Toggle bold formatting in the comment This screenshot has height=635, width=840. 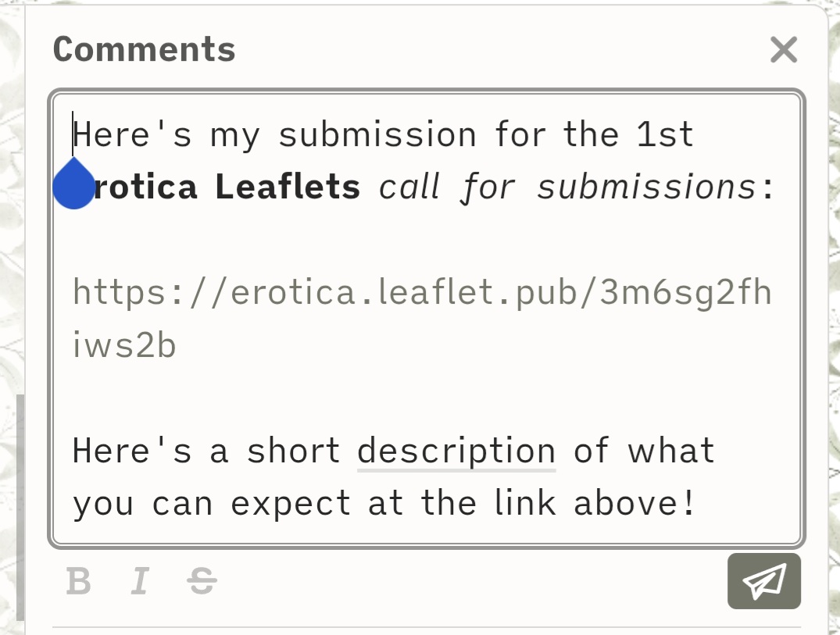(x=79, y=582)
